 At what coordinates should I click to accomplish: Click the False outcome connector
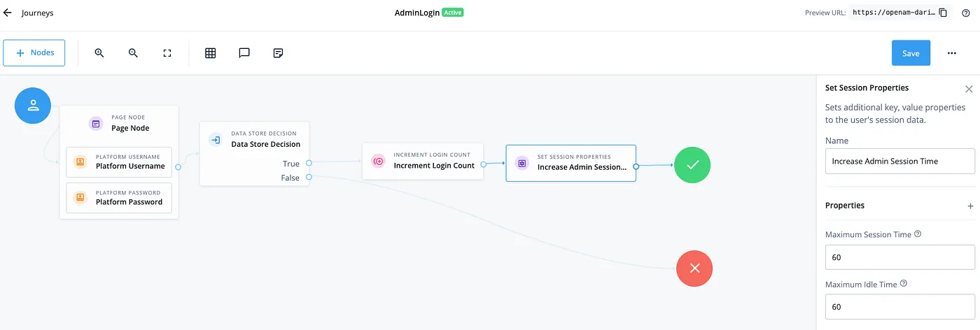(x=309, y=178)
